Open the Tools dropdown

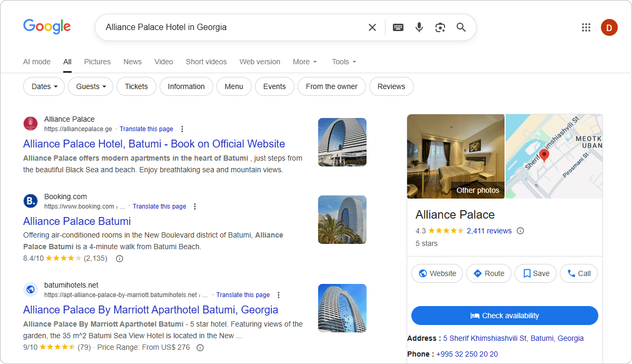point(343,62)
